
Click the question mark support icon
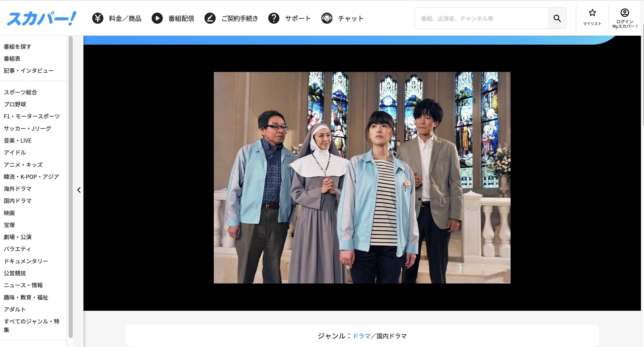coord(274,18)
